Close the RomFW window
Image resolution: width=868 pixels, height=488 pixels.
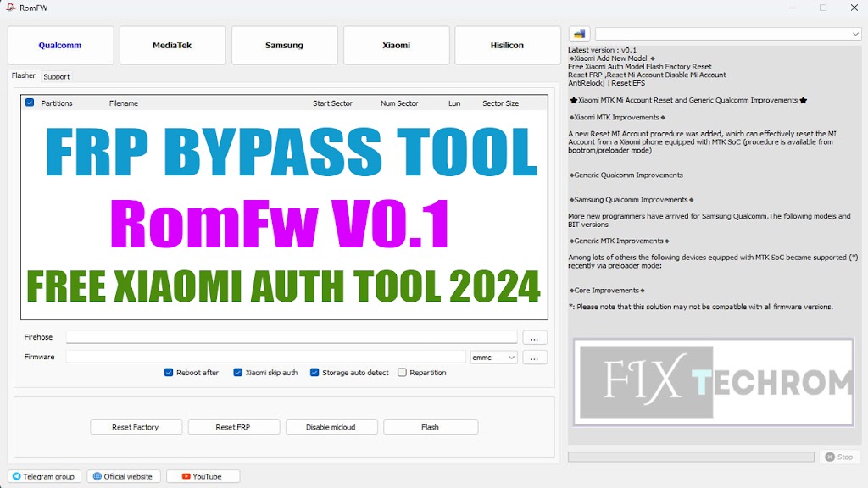(x=854, y=8)
